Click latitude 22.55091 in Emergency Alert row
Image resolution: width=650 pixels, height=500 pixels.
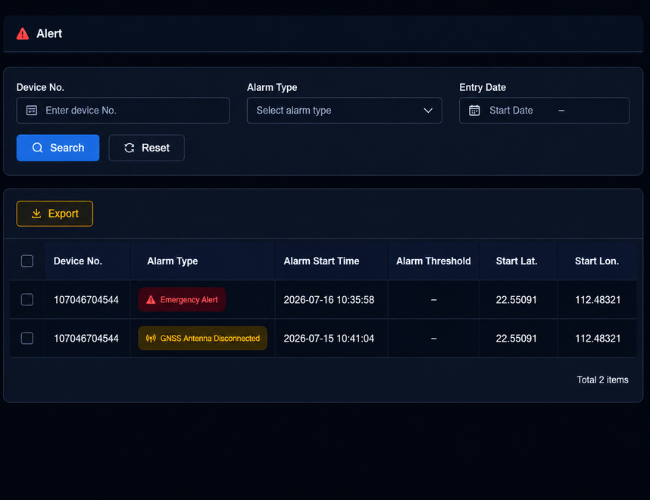click(x=516, y=300)
